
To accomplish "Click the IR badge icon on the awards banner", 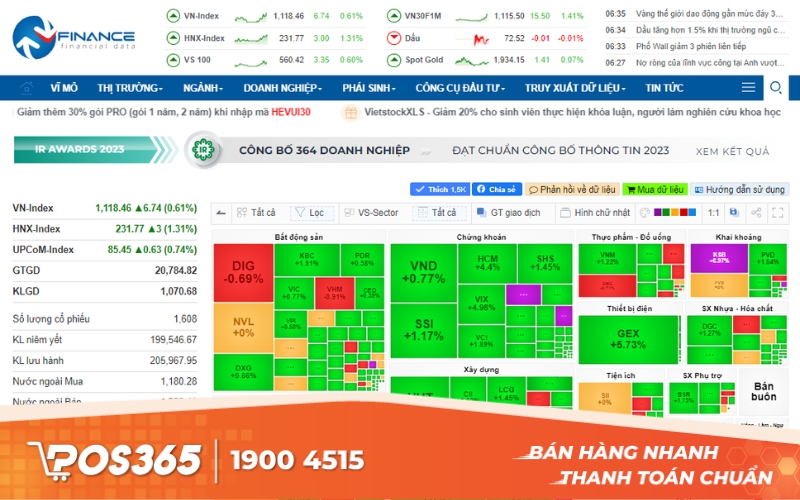I will click(x=203, y=150).
